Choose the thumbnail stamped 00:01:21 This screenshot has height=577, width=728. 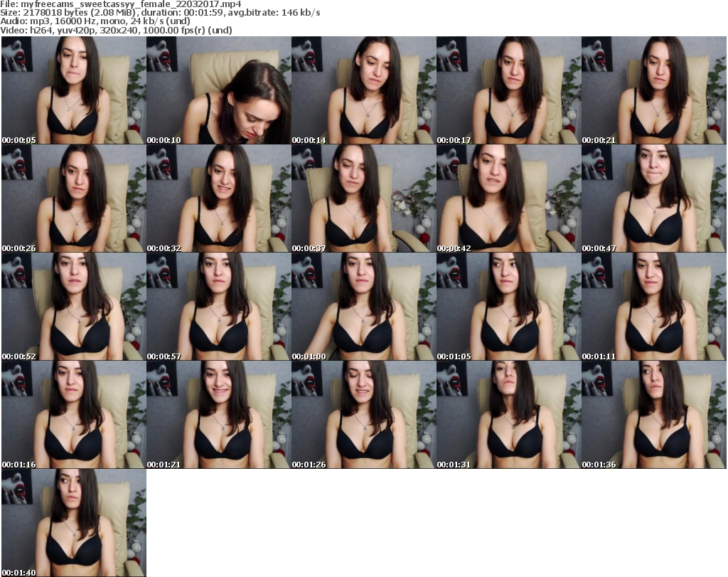pyautogui.click(x=219, y=414)
